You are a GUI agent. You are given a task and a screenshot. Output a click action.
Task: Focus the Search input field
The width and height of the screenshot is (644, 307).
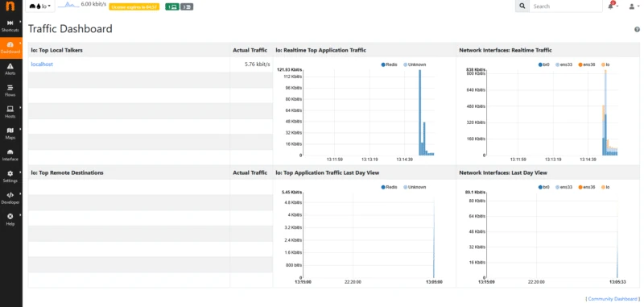(566, 6)
